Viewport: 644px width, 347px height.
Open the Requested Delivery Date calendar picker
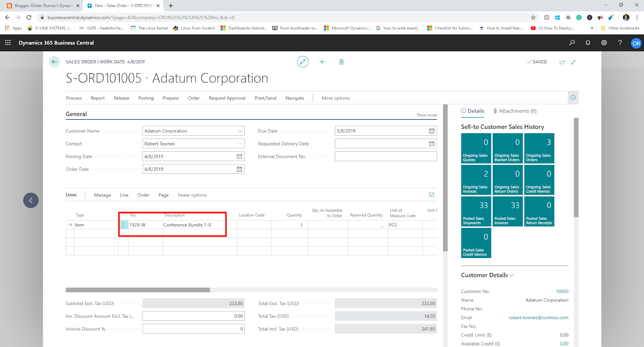pos(431,144)
